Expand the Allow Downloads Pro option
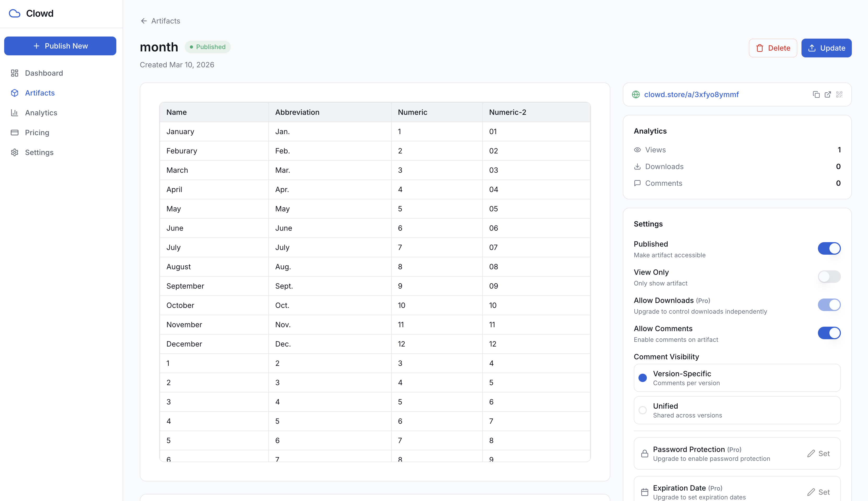868x501 pixels. point(829,305)
